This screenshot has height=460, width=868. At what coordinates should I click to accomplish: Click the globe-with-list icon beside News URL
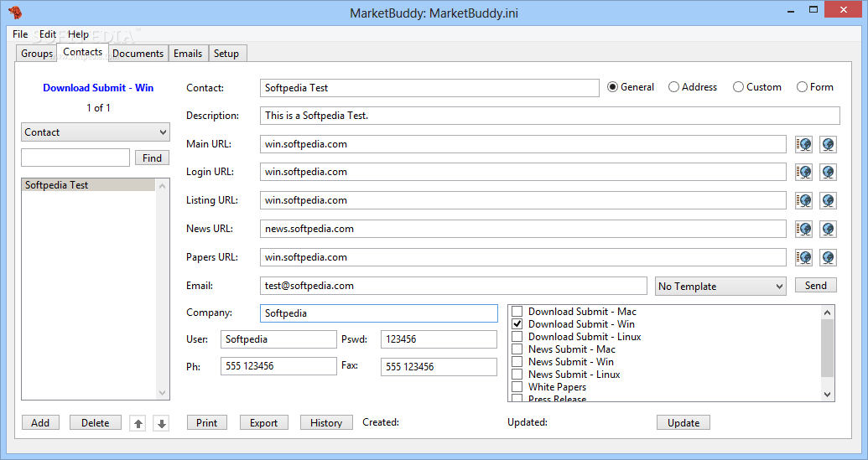[803, 229]
